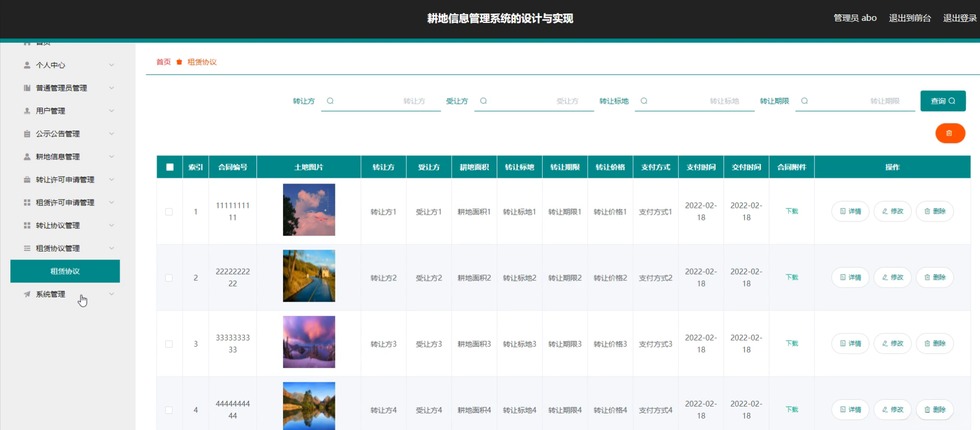Image resolution: width=980 pixels, height=430 pixels.
Task: Click the 用户管理 sidebar icon
Action: (x=27, y=111)
